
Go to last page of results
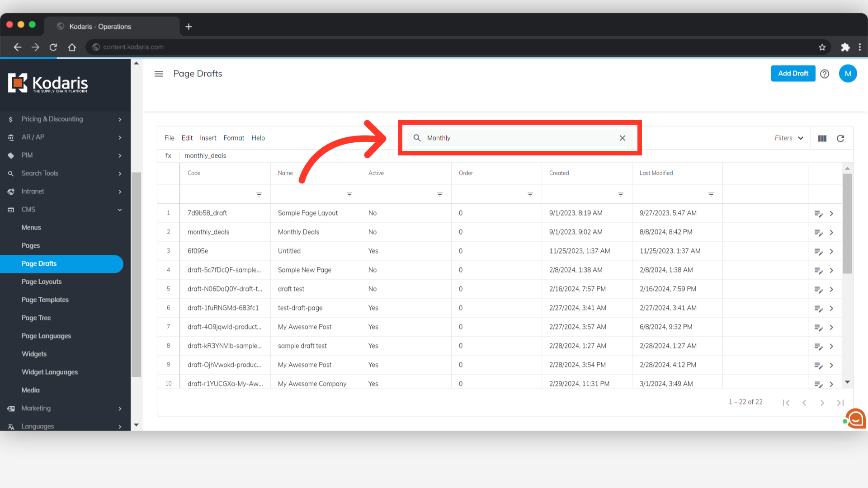point(840,403)
